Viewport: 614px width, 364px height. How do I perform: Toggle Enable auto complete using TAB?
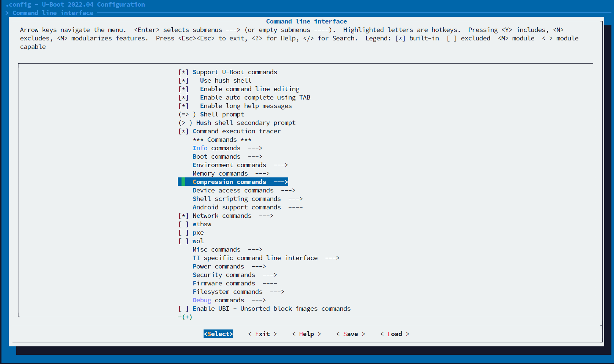183,97
